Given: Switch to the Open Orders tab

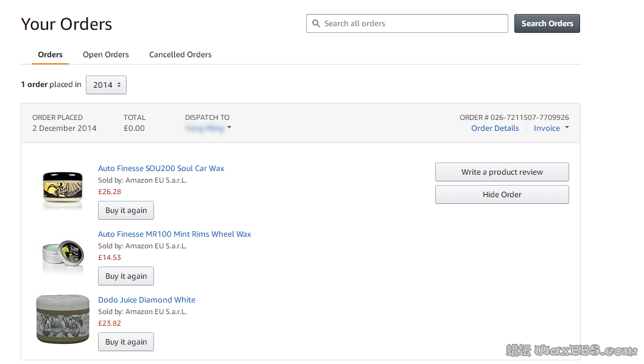Looking at the screenshot, I should click(x=106, y=55).
